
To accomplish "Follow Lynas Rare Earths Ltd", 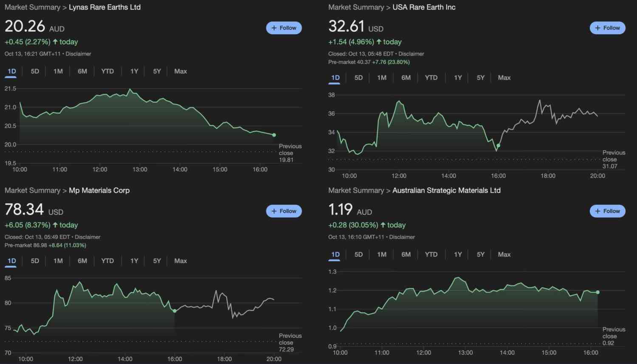I will (284, 28).
